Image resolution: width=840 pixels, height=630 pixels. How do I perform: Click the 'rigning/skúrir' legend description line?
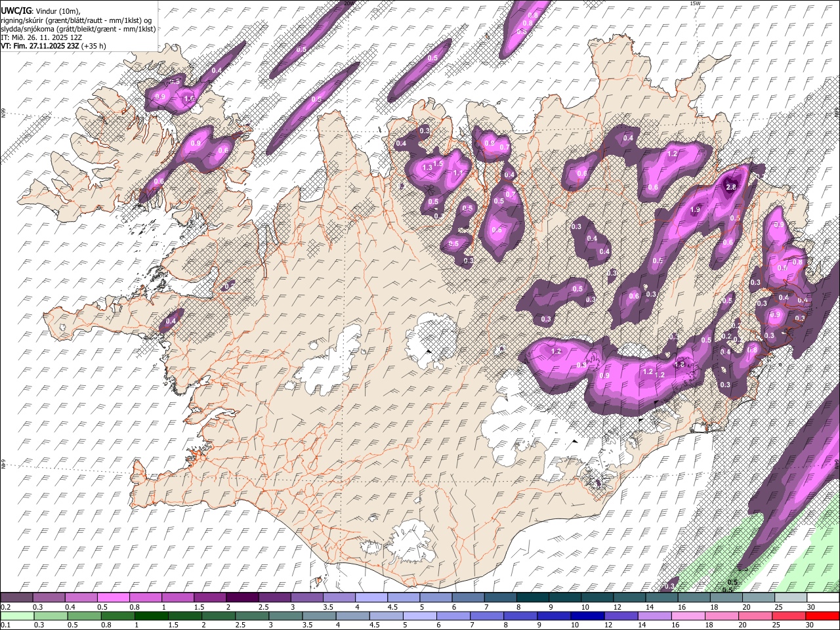coord(76,20)
